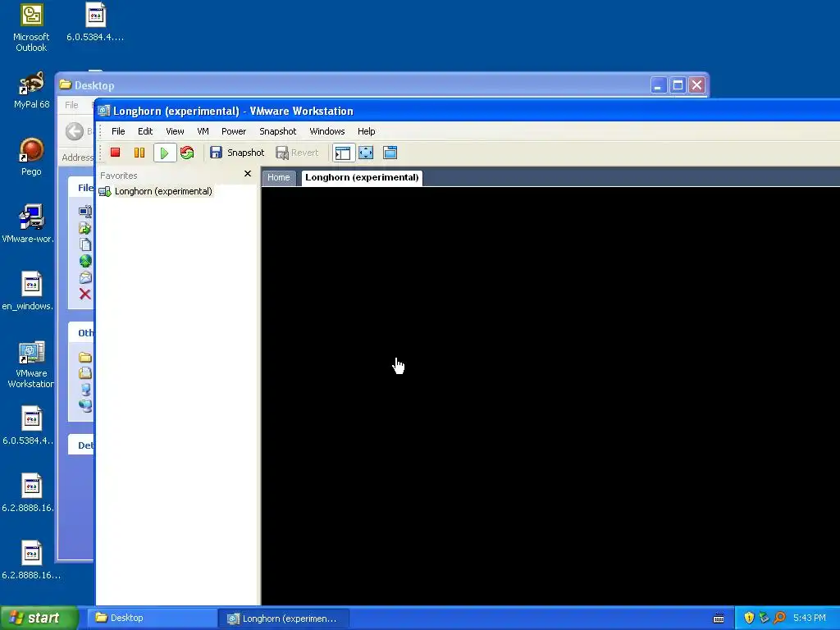
Task: Open the VMware View menu
Action: click(175, 131)
